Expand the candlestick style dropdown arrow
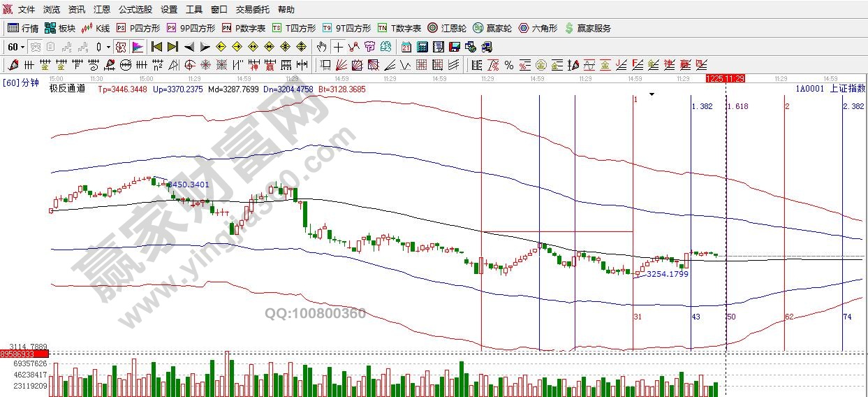 108,47
